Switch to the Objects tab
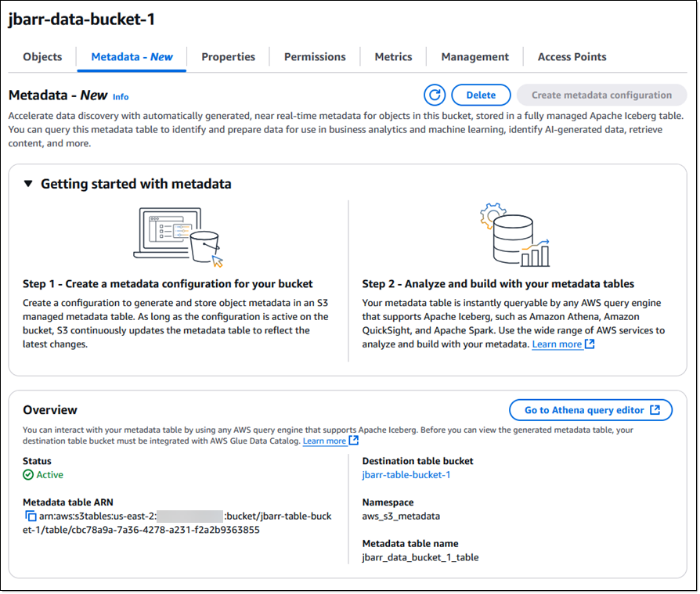 (x=42, y=57)
